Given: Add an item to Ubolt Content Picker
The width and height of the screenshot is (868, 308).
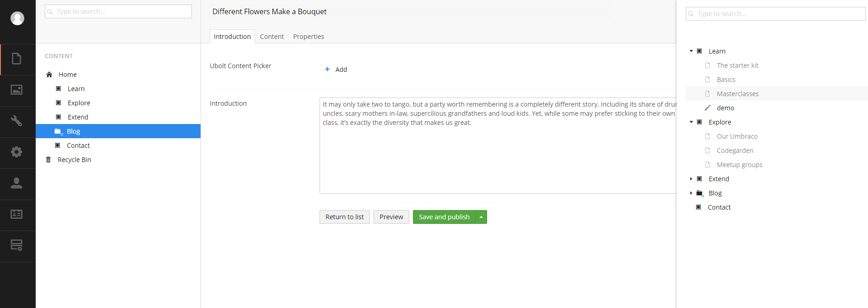Looking at the screenshot, I should click(x=336, y=70).
